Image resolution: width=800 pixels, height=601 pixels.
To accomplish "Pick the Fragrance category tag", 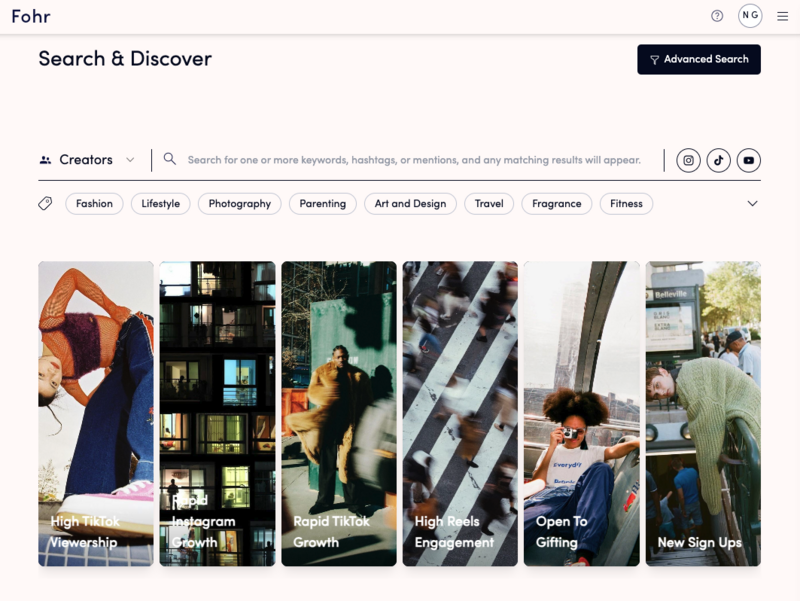I will pos(556,204).
